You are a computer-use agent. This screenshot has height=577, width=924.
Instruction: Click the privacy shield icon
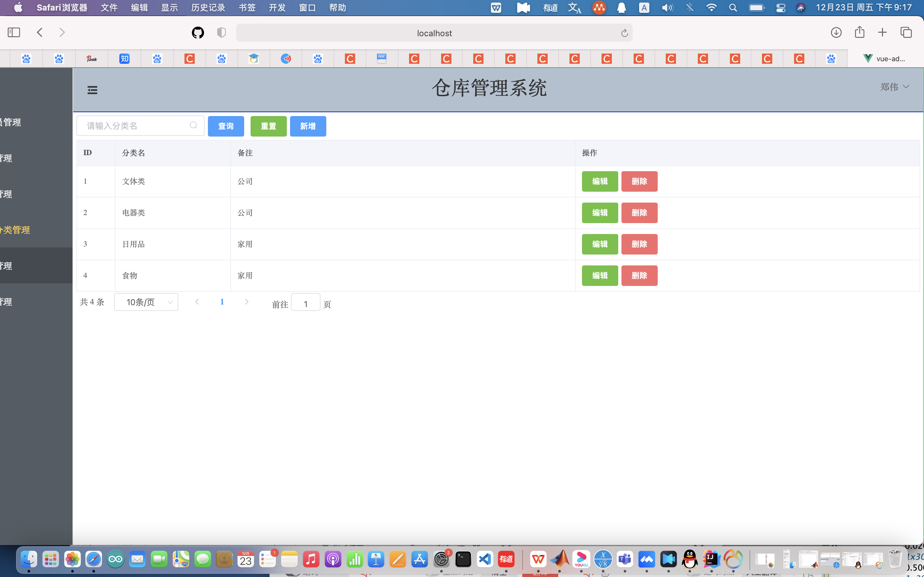pyautogui.click(x=221, y=33)
